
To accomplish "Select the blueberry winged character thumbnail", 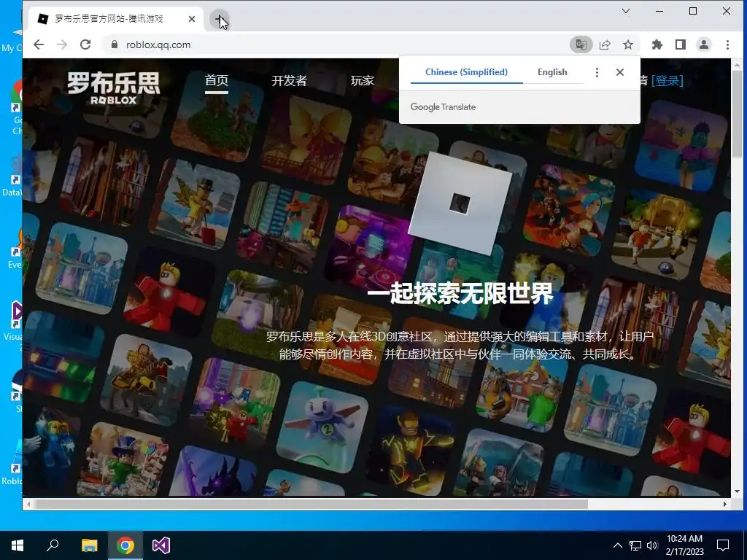I will 322,426.
